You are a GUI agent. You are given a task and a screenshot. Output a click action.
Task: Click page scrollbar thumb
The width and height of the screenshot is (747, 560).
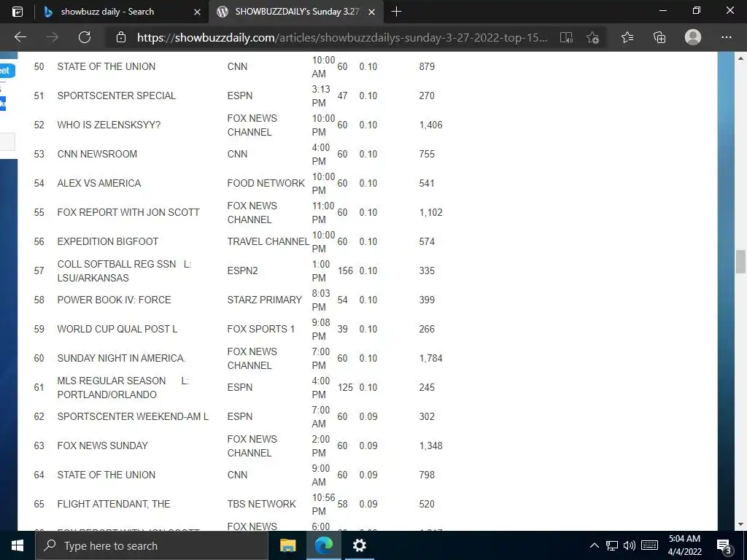point(740,262)
